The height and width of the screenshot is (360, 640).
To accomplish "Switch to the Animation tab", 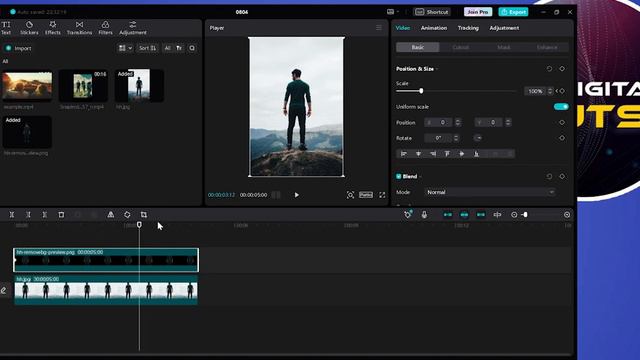I will [x=434, y=28].
